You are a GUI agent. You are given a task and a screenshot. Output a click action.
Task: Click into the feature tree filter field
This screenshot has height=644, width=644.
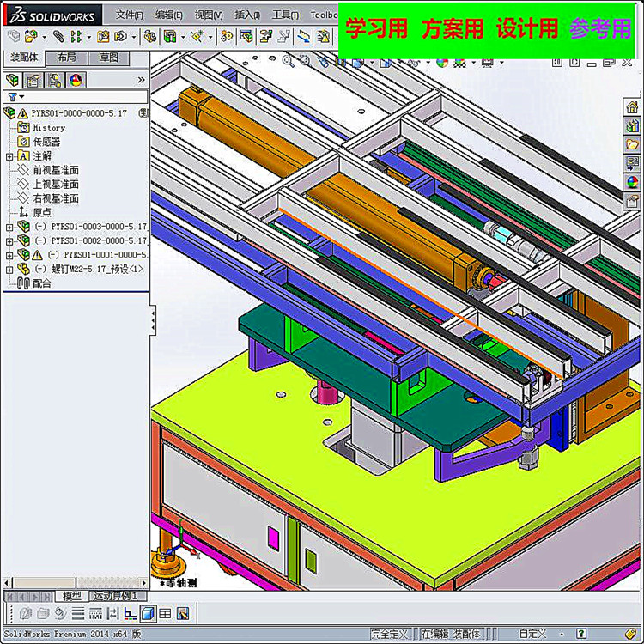pos(76,97)
